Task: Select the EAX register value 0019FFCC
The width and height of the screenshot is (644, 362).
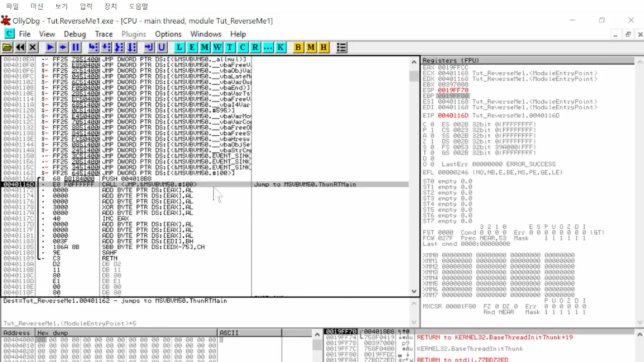Action: click(x=453, y=67)
